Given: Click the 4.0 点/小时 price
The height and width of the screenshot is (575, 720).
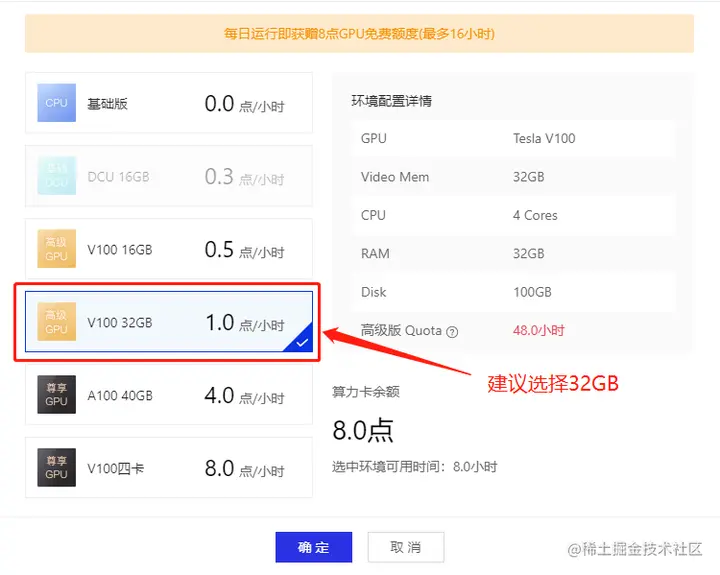Looking at the screenshot, I should (245, 396).
